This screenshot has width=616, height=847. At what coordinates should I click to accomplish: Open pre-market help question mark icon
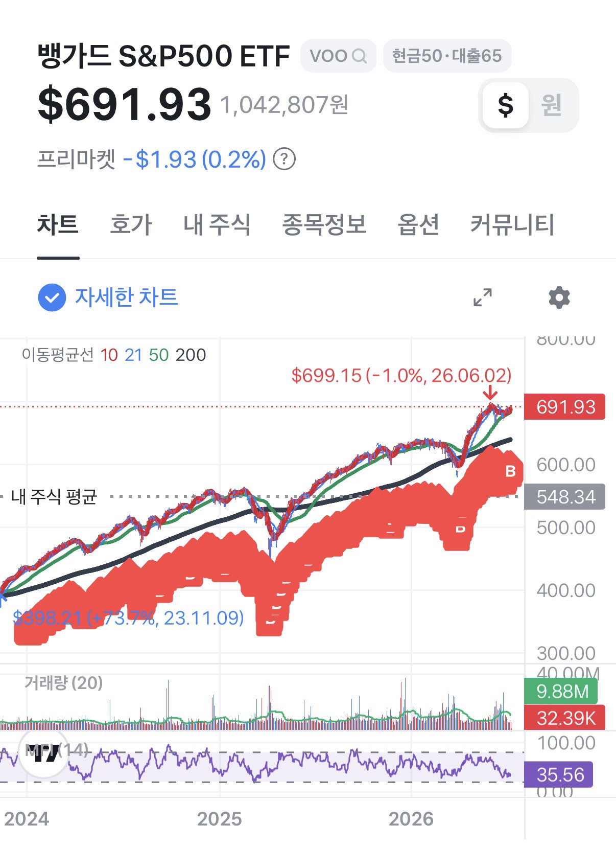[285, 159]
